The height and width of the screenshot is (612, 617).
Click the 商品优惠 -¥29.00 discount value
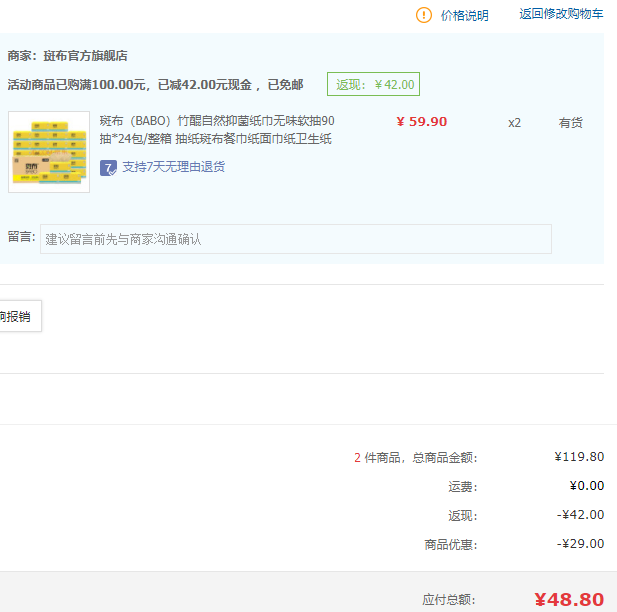point(580,544)
